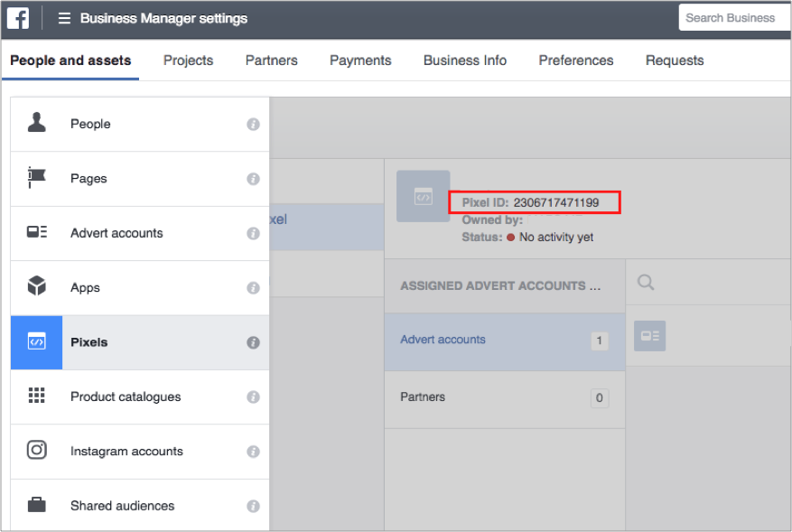The image size is (792, 532).
Task: Show info for Instagram accounts
Action: (x=253, y=452)
